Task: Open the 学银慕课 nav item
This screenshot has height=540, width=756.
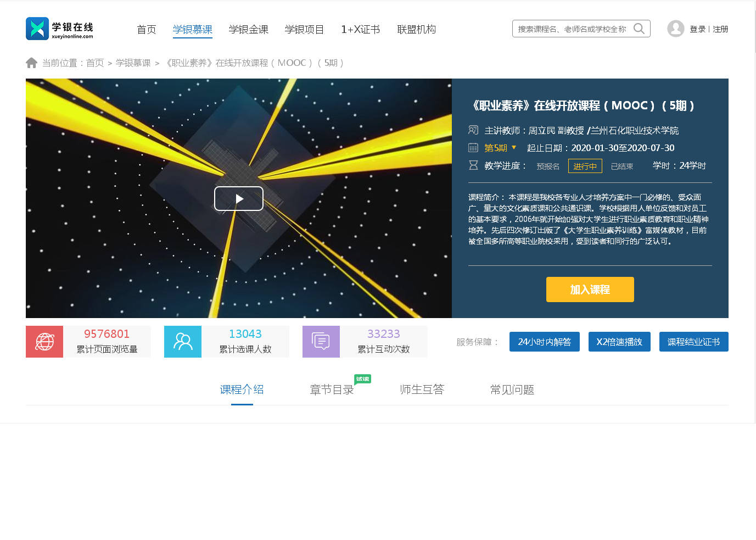Action: (x=193, y=29)
